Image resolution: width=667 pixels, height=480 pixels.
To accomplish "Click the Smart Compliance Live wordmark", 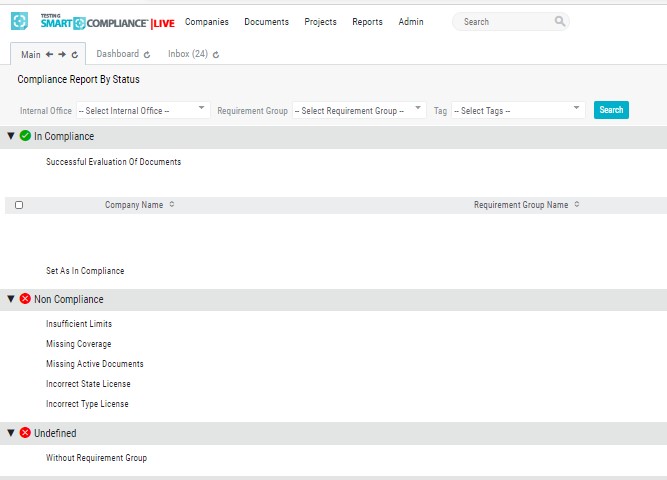I will coord(108,22).
